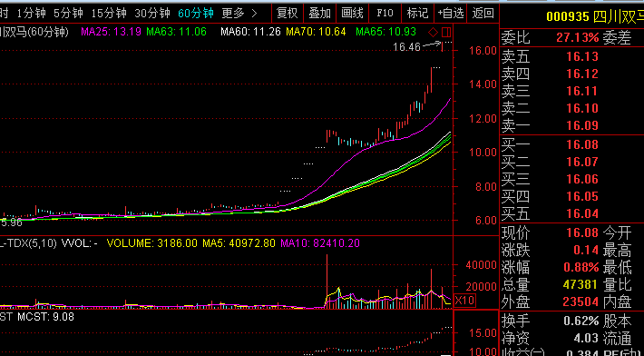Toggle the 叠加 overlay option
Viewport: 644px width, 356px height.
[320, 14]
